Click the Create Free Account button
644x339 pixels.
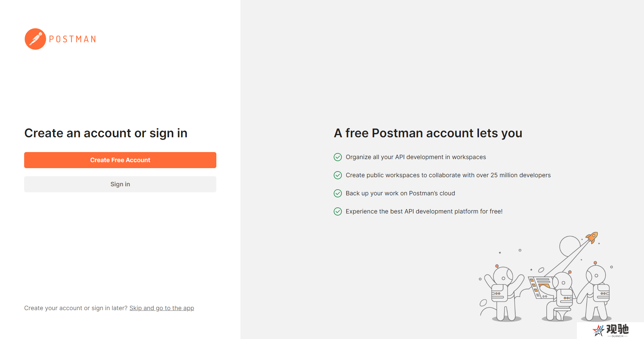click(120, 160)
